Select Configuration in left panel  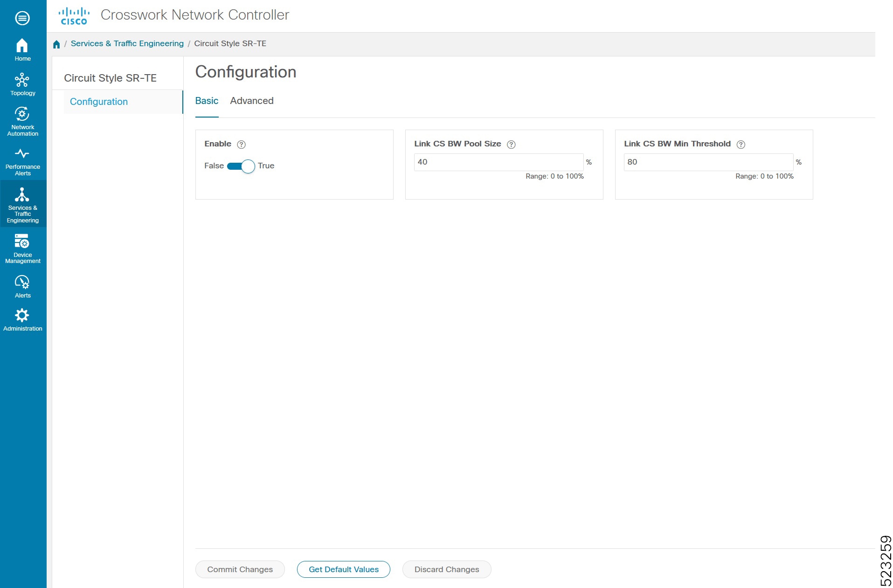tap(123, 102)
